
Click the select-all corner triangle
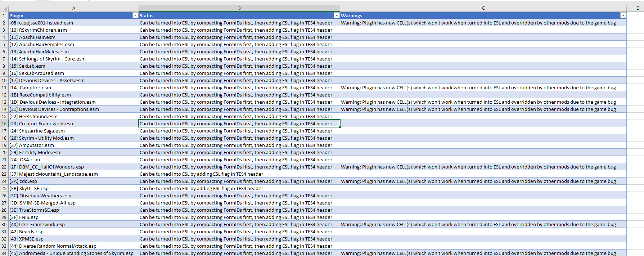(x=4, y=8)
